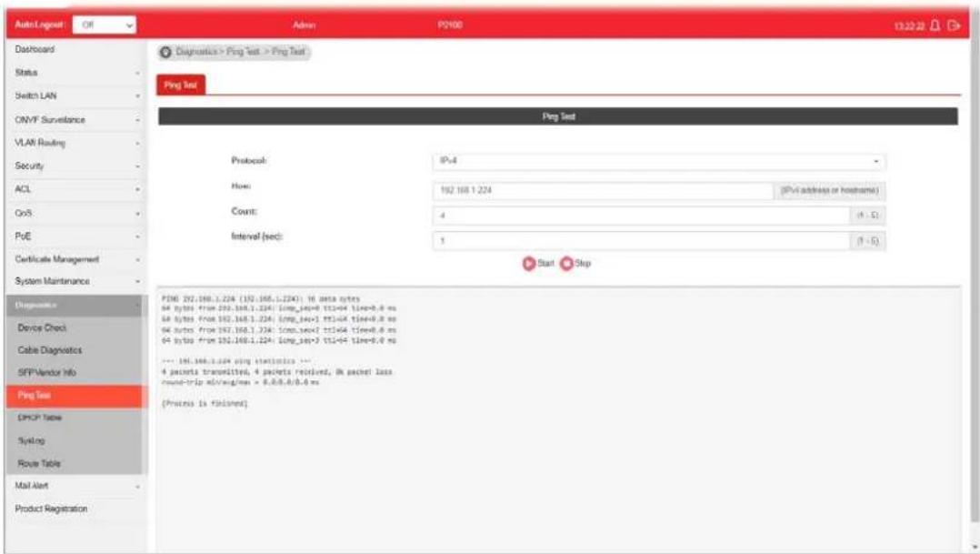Open the Protocol IPv4 dropdown

point(659,161)
